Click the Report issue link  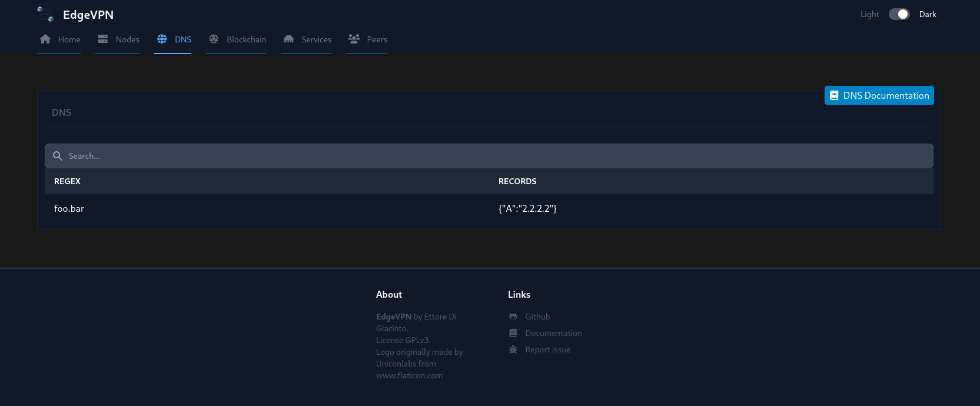click(x=548, y=350)
